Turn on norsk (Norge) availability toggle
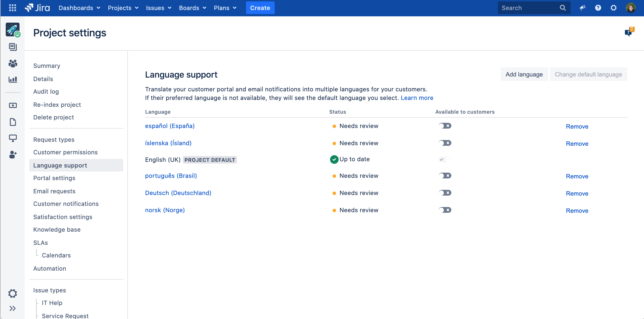This screenshot has width=644, height=319. (445, 210)
